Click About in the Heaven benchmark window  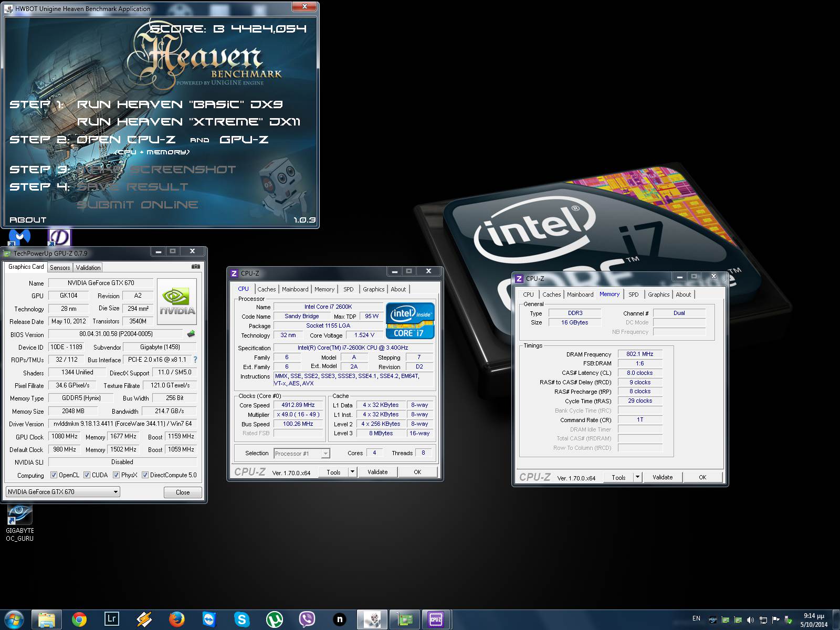pyautogui.click(x=28, y=220)
